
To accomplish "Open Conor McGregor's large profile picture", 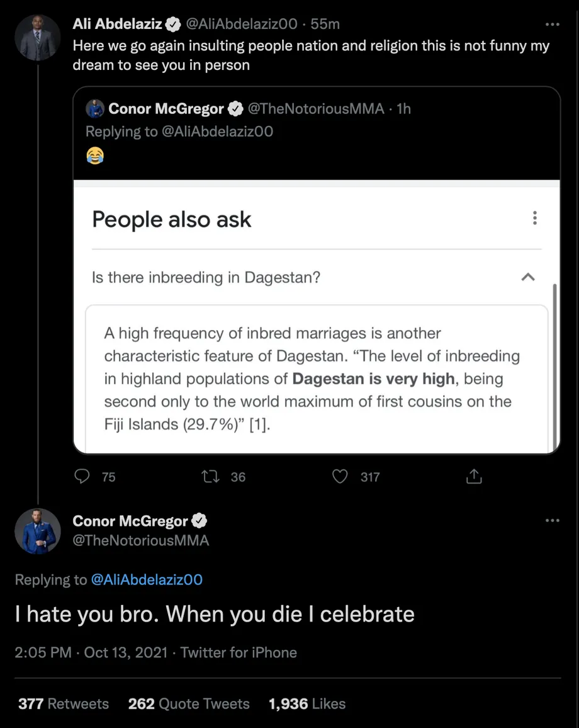I will click(38, 532).
